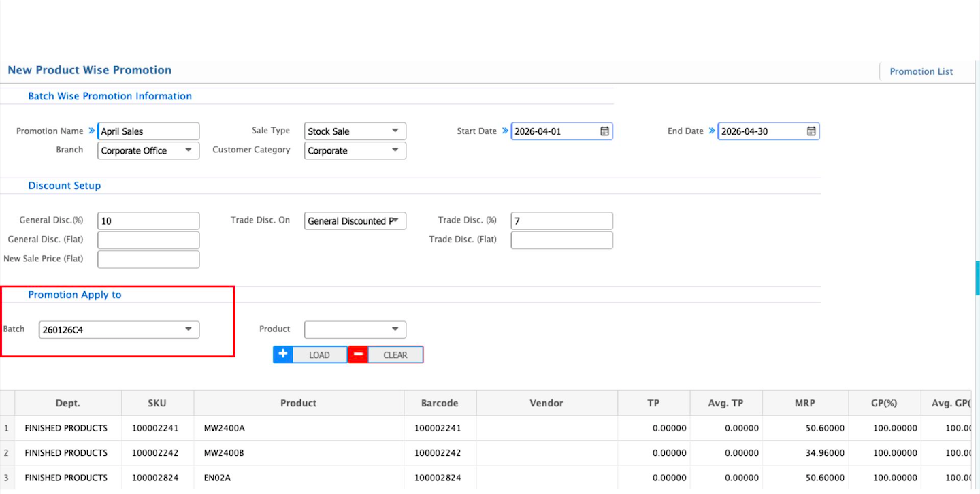This screenshot has height=494, width=980.
Task: Open the End Date calendar picker icon
Action: [x=811, y=131]
